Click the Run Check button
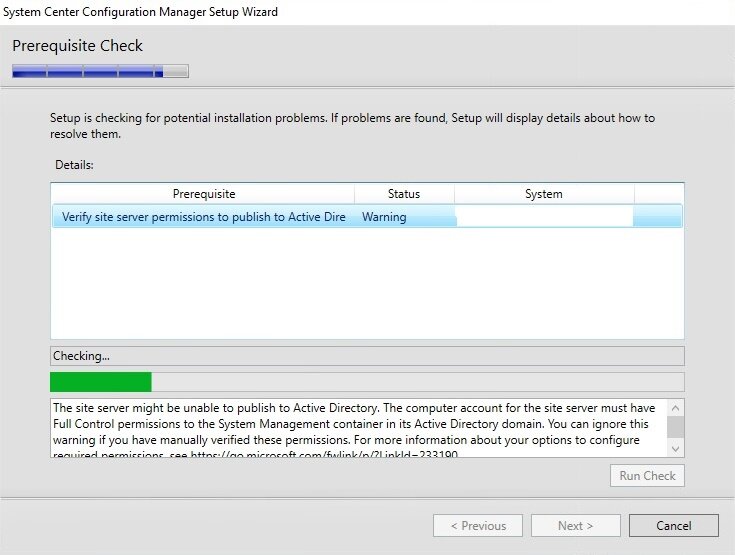 click(647, 475)
